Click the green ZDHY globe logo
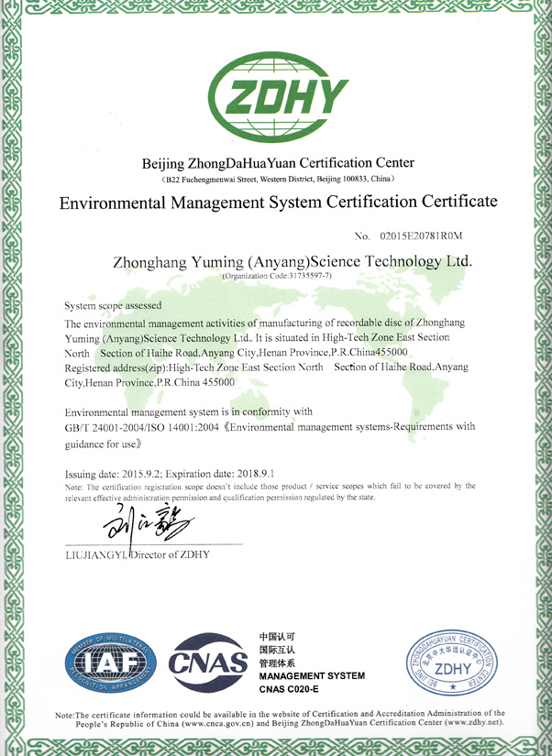 (278, 97)
